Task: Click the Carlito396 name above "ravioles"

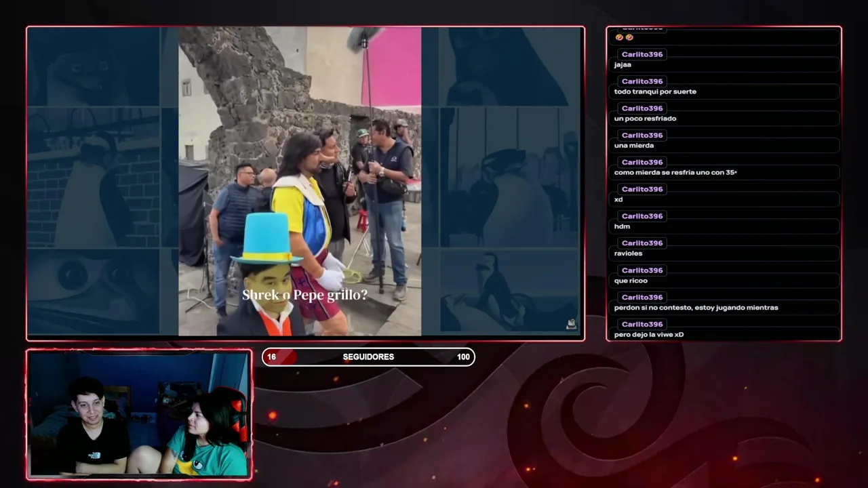Action: (642, 243)
